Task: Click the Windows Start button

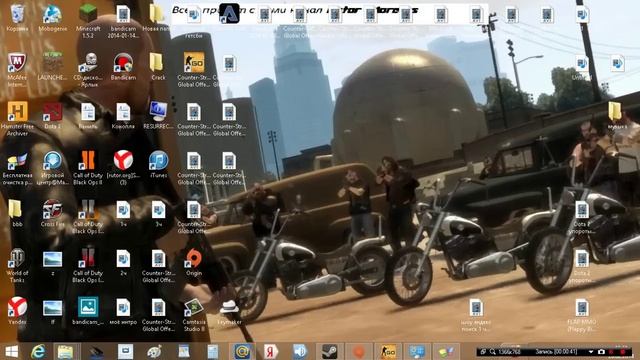Action: pos(11,351)
